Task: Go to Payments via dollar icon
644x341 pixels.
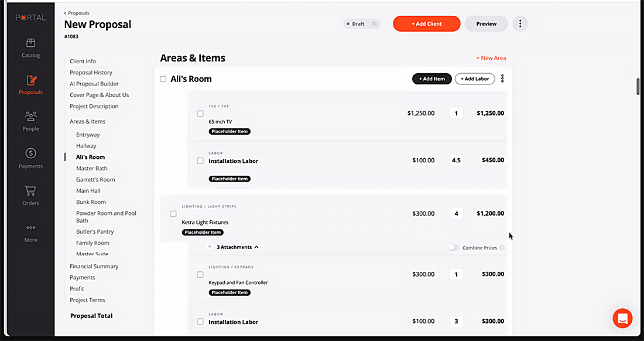Action: click(30, 154)
